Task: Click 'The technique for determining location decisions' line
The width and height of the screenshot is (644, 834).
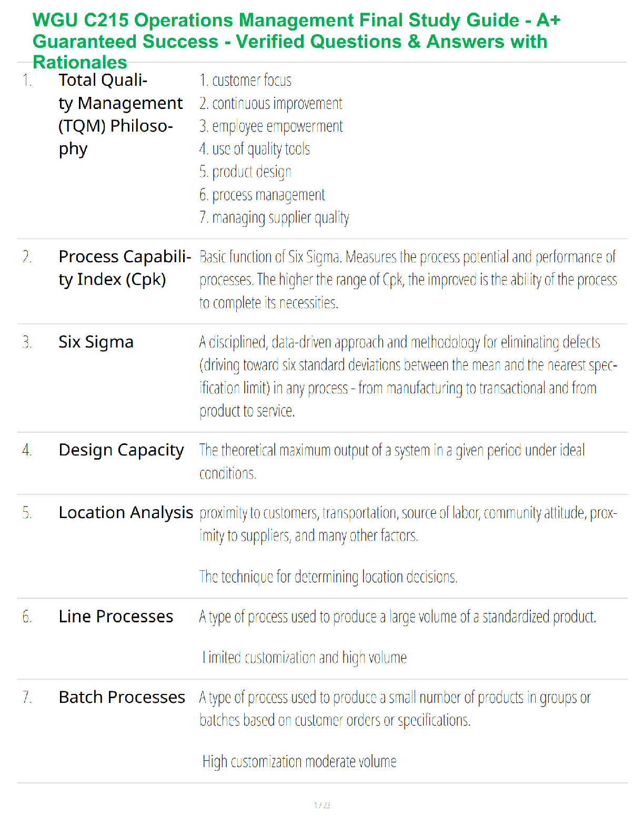Action: pos(328,577)
